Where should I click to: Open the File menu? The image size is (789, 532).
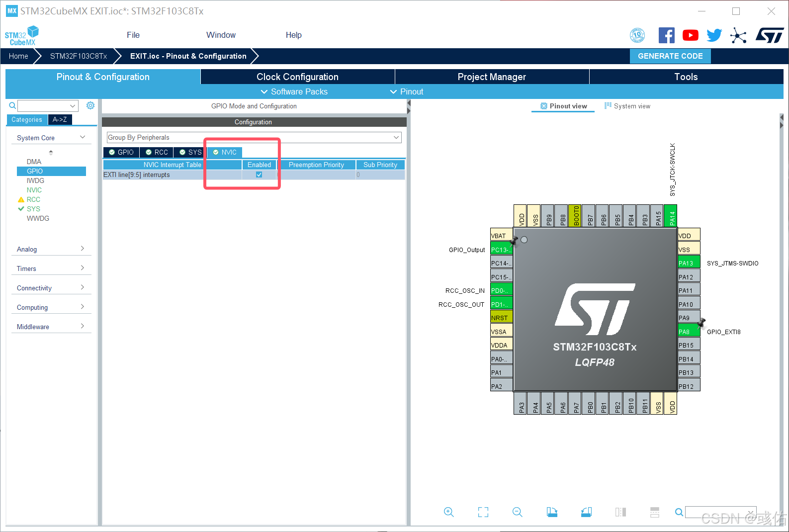tap(133, 35)
